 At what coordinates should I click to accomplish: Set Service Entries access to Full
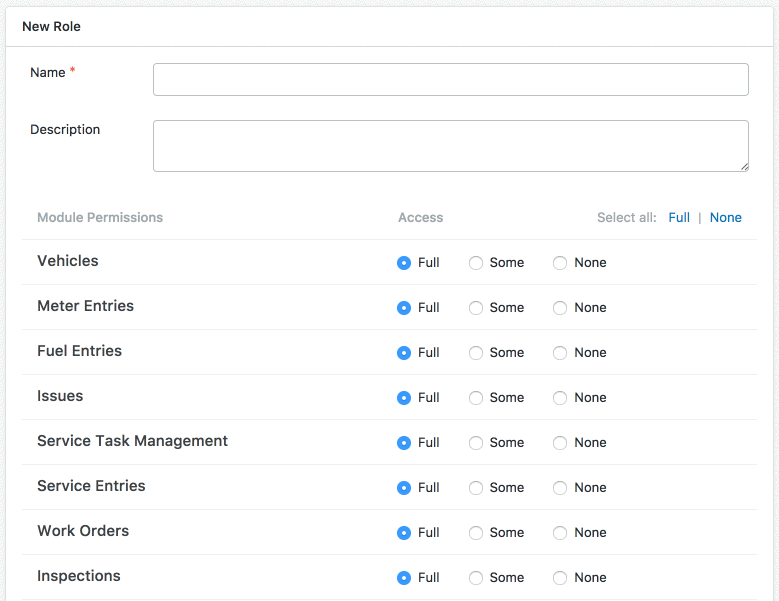click(x=404, y=488)
